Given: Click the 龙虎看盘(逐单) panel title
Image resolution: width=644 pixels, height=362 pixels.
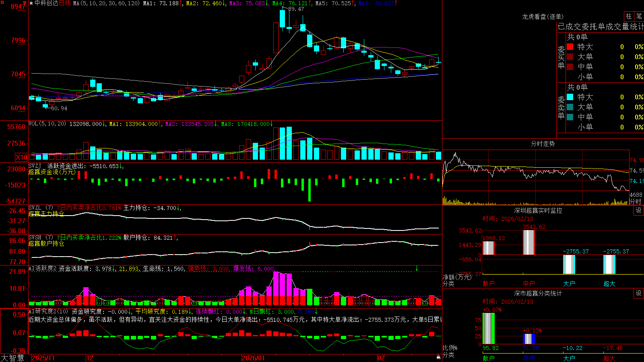Looking at the screenshot, I should [543, 16].
